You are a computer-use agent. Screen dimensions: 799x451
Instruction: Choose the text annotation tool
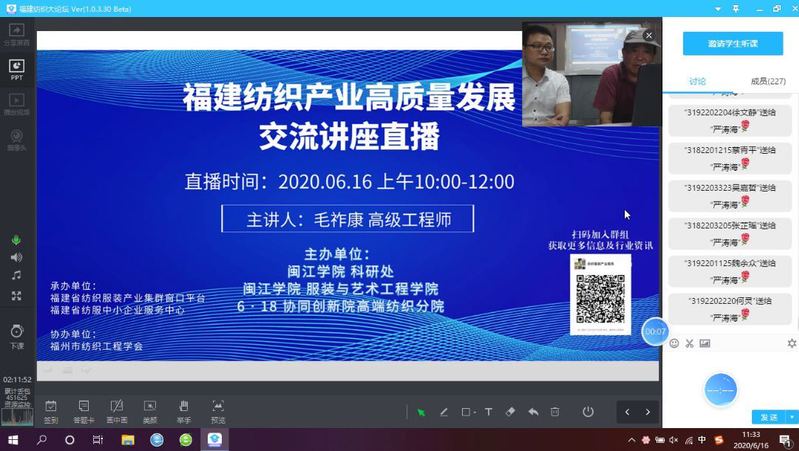point(488,412)
